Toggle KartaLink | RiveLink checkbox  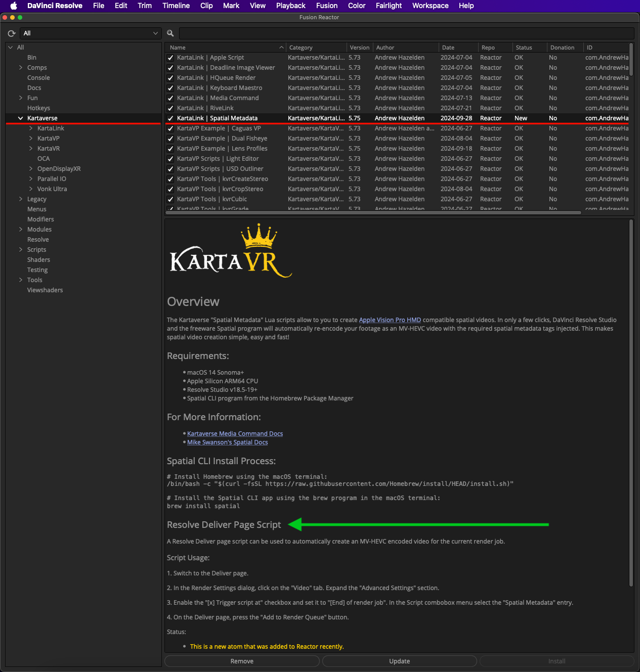pos(170,108)
